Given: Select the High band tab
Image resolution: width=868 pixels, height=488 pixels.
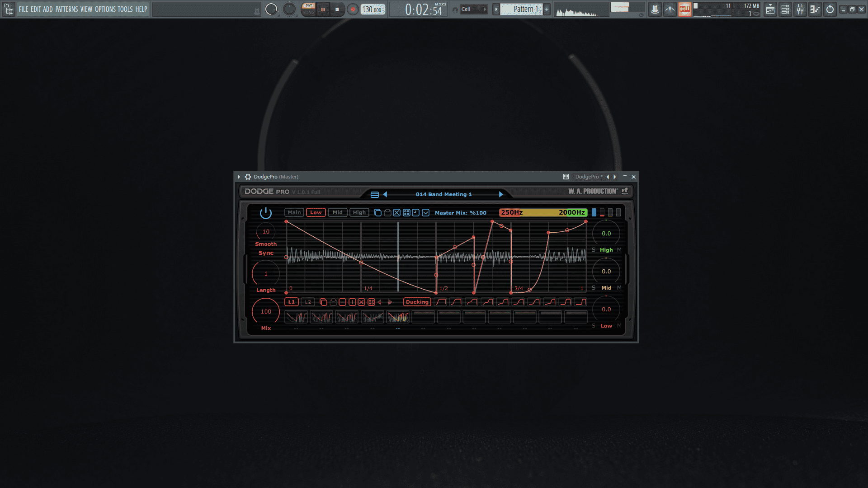Looking at the screenshot, I should 359,212.
